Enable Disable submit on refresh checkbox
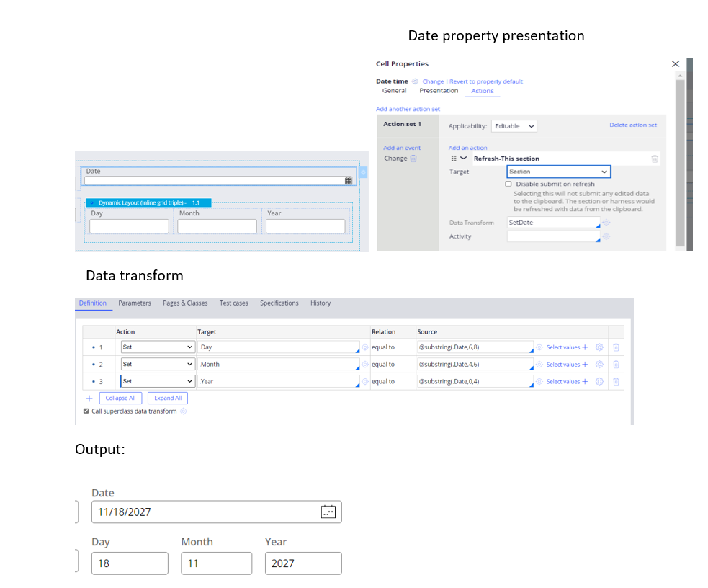The height and width of the screenshot is (588, 708). 508,184
